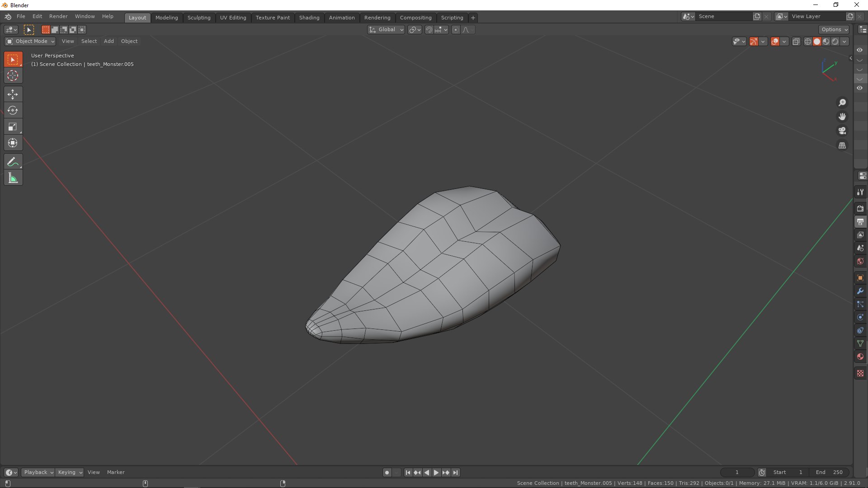Click the End frame field
This screenshot has height=488, width=868.
click(x=830, y=472)
